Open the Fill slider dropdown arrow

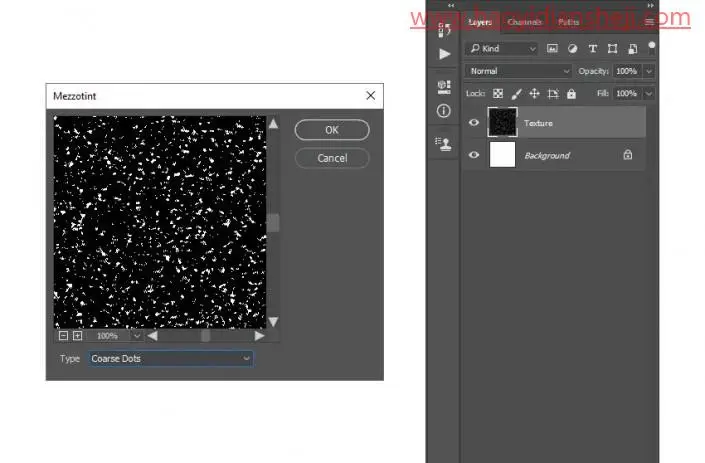[x=649, y=93]
